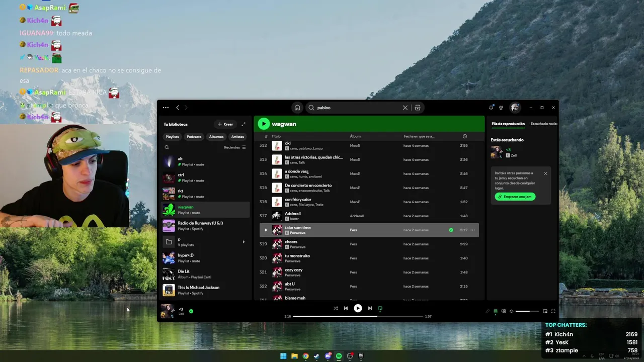Click Empezar una jam button
The width and height of the screenshot is (644, 362).
click(x=515, y=197)
